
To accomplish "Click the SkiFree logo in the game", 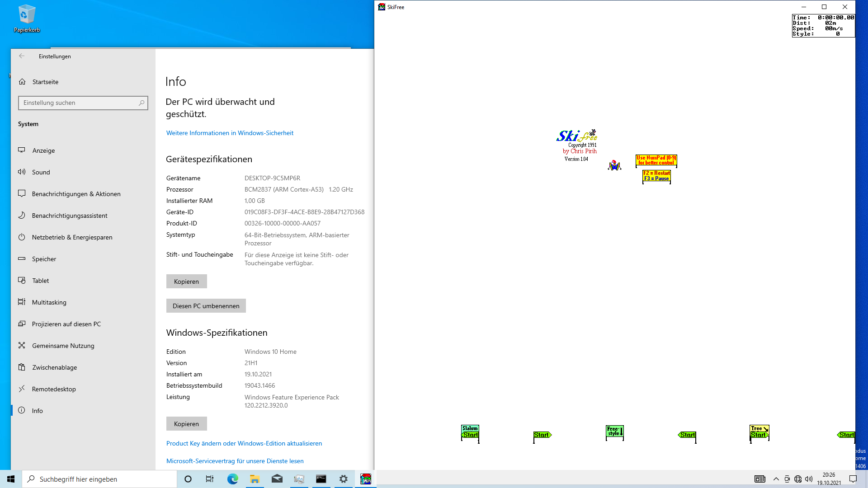I will click(576, 136).
